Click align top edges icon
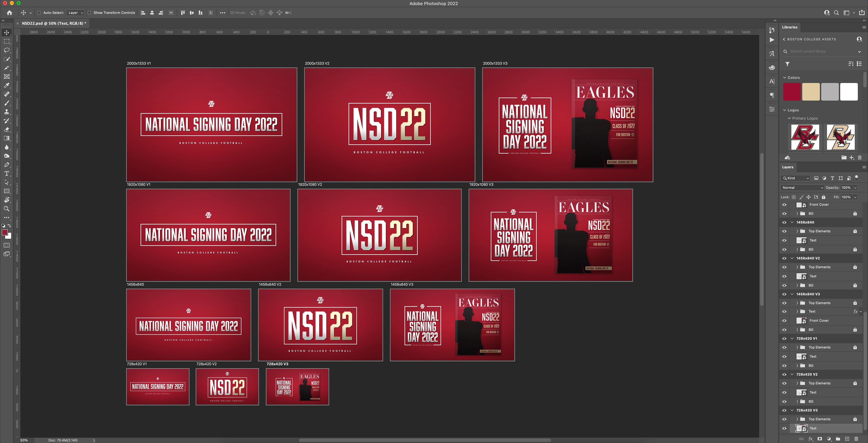 [x=183, y=13]
